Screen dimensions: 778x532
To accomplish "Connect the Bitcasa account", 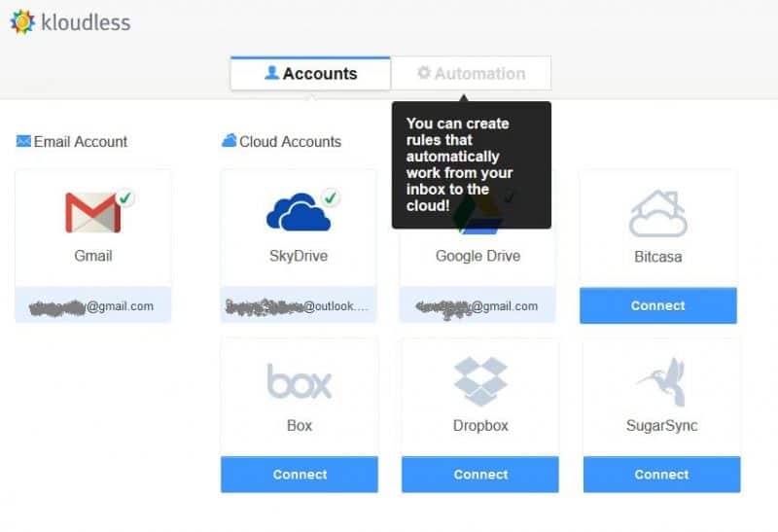I will click(x=658, y=305).
